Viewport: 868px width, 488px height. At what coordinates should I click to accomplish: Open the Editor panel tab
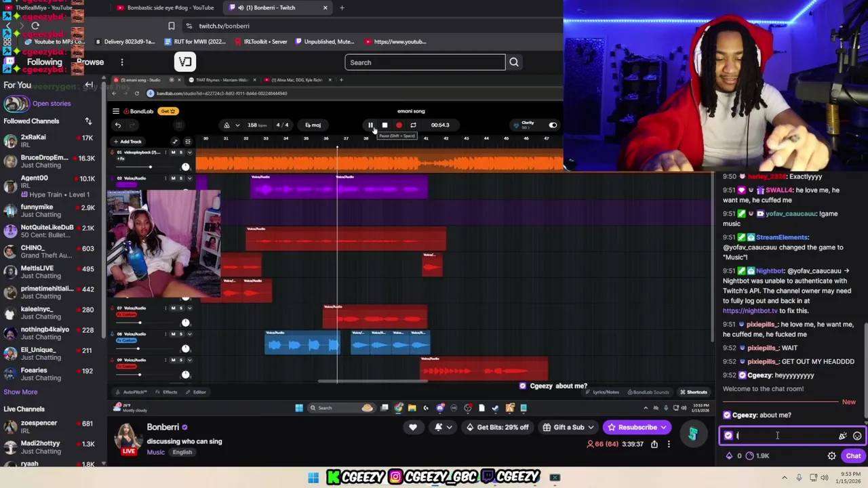pyautogui.click(x=196, y=392)
